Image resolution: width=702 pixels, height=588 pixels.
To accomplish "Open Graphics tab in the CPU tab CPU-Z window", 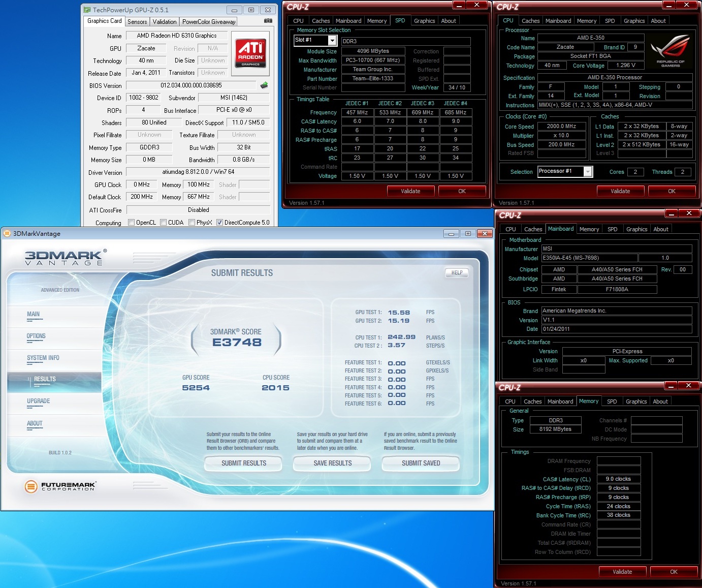I will tap(634, 21).
